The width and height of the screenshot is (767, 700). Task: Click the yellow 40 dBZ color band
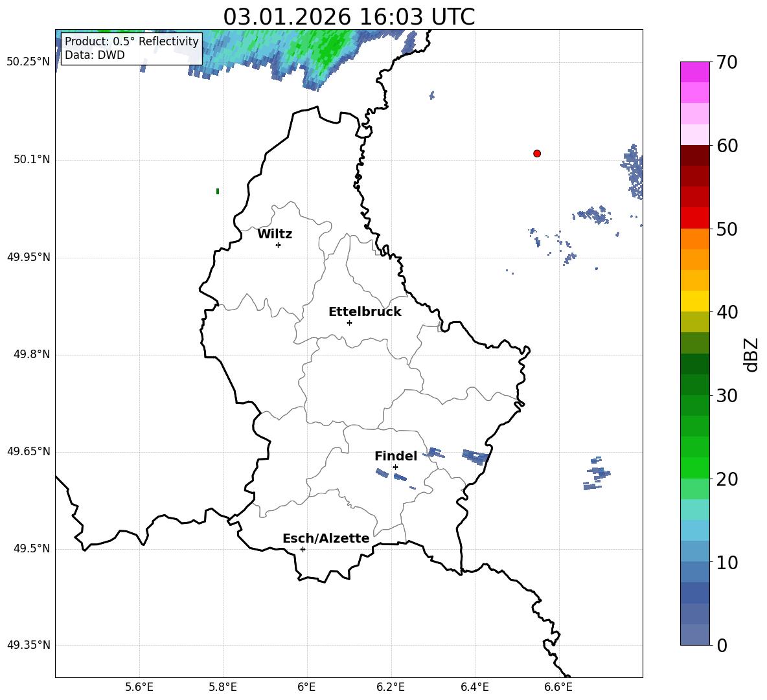694,301
